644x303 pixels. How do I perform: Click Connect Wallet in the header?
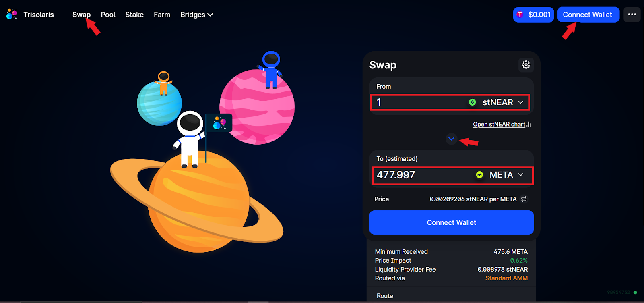click(588, 15)
